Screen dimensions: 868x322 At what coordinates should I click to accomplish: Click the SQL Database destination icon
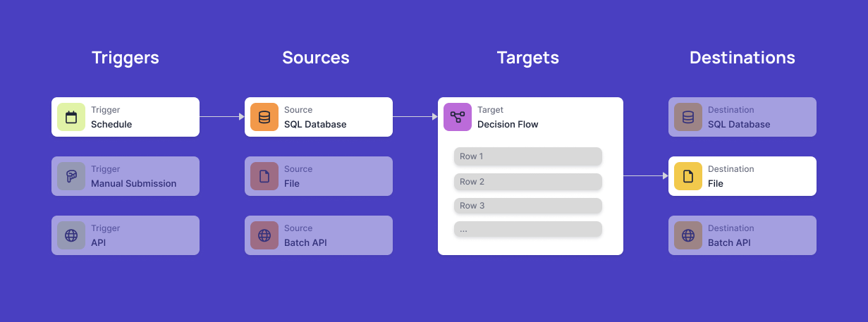(x=688, y=117)
